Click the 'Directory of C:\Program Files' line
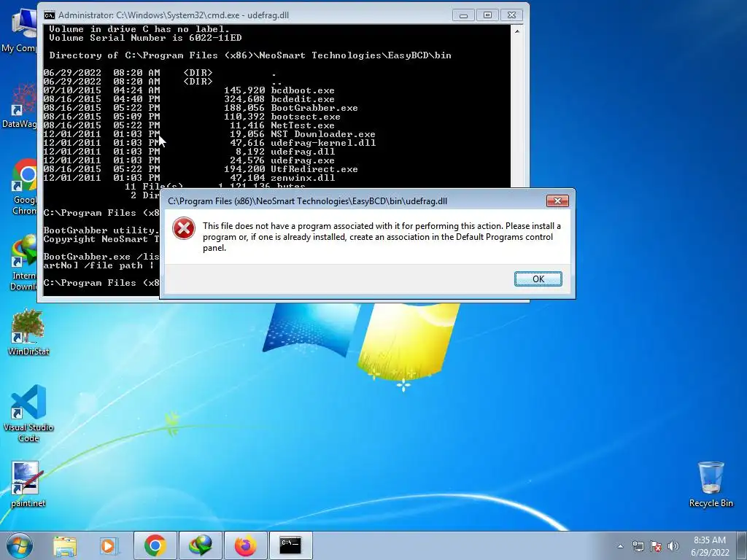 tap(250, 55)
